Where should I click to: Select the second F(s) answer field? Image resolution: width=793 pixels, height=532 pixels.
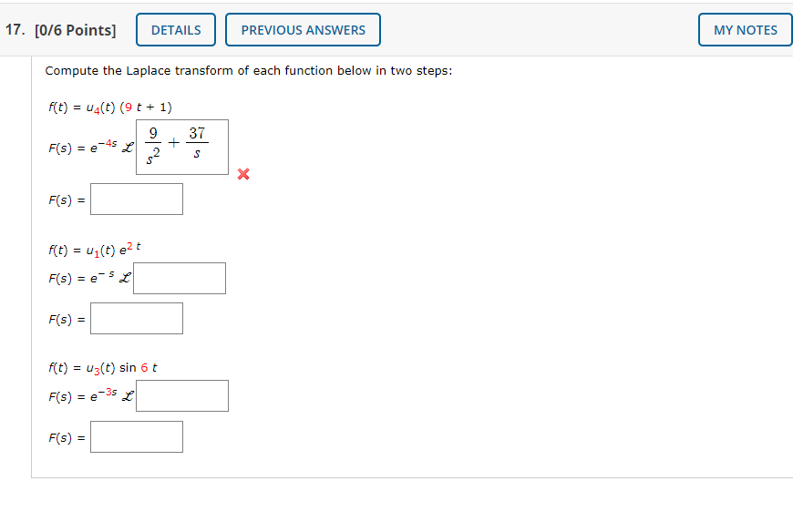136,318
